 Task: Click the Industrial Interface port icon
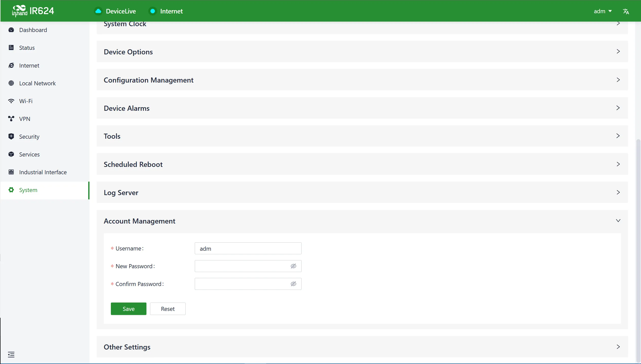[x=11, y=172]
